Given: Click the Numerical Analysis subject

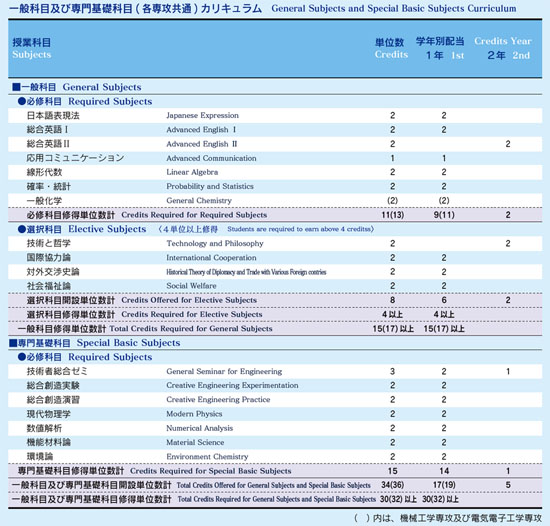Looking at the screenshot, I should point(200,428).
